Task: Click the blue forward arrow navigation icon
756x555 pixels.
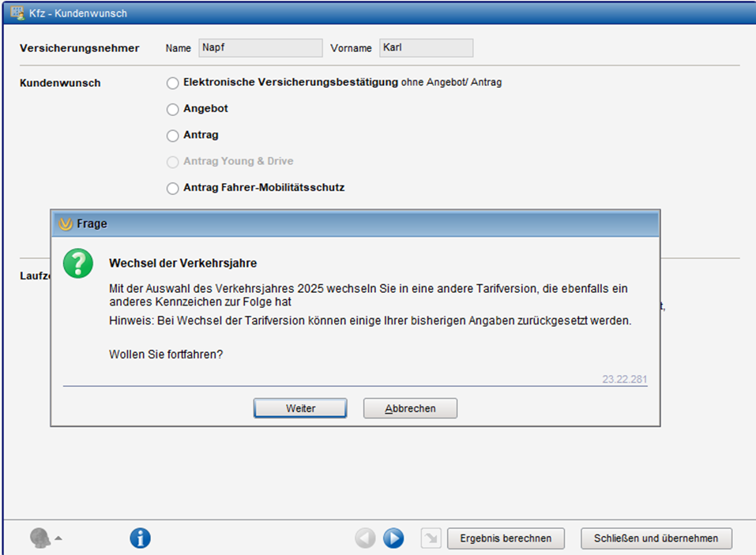Action: point(393,538)
